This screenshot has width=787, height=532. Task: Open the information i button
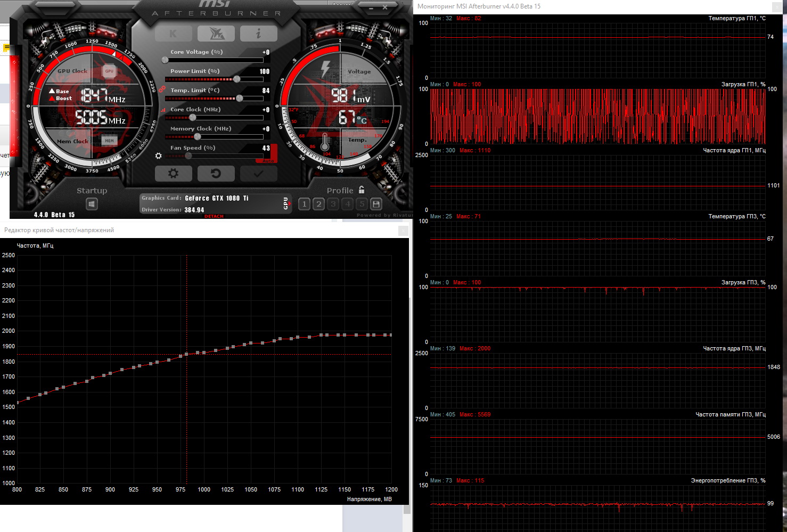pos(258,34)
